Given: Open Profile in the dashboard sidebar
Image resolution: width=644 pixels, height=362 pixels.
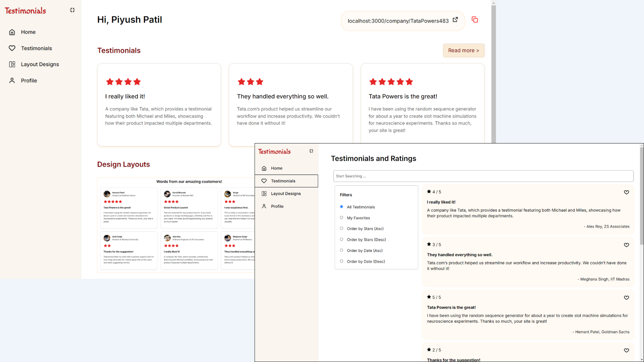Looking at the screenshot, I should pos(29,80).
